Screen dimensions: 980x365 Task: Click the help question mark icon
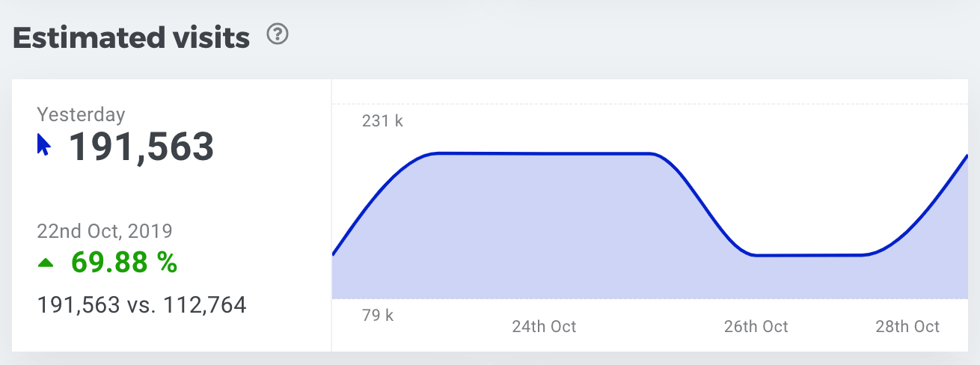click(x=278, y=35)
